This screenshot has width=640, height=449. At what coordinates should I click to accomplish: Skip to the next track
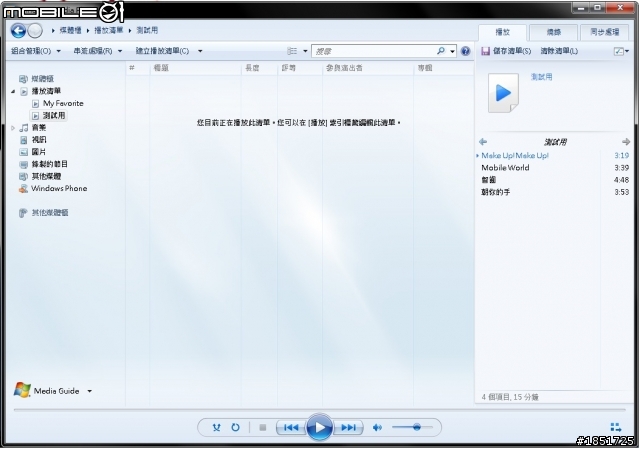[x=348, y=427]
